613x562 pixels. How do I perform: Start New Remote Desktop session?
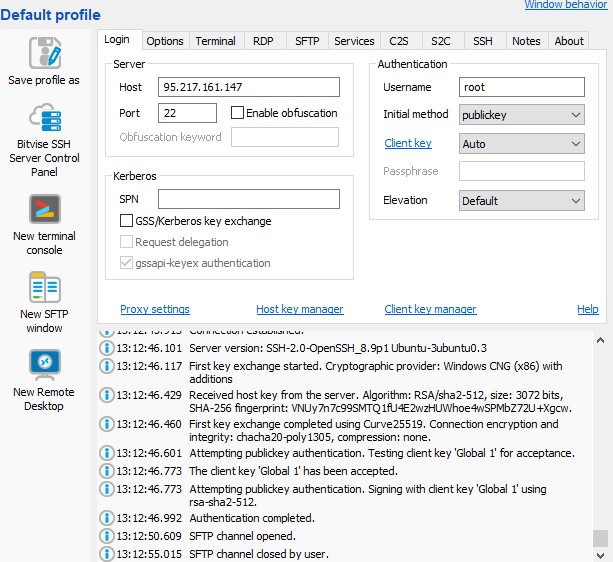click(44, 365)
